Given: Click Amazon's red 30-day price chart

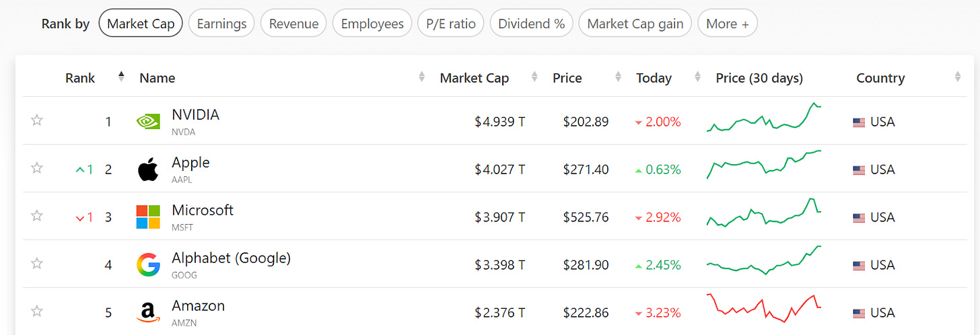Looking at the screenshot, I should point(763,308).
